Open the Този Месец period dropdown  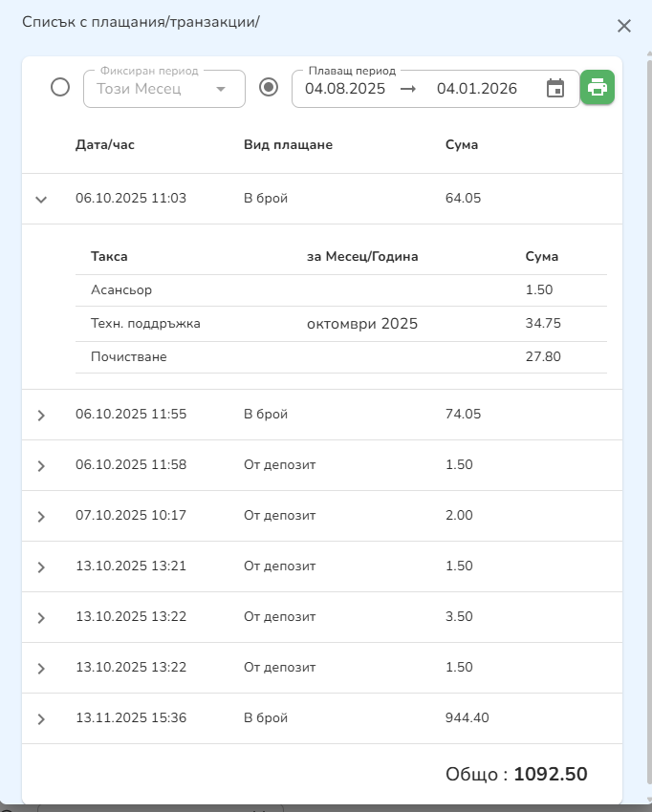[163, 89]
